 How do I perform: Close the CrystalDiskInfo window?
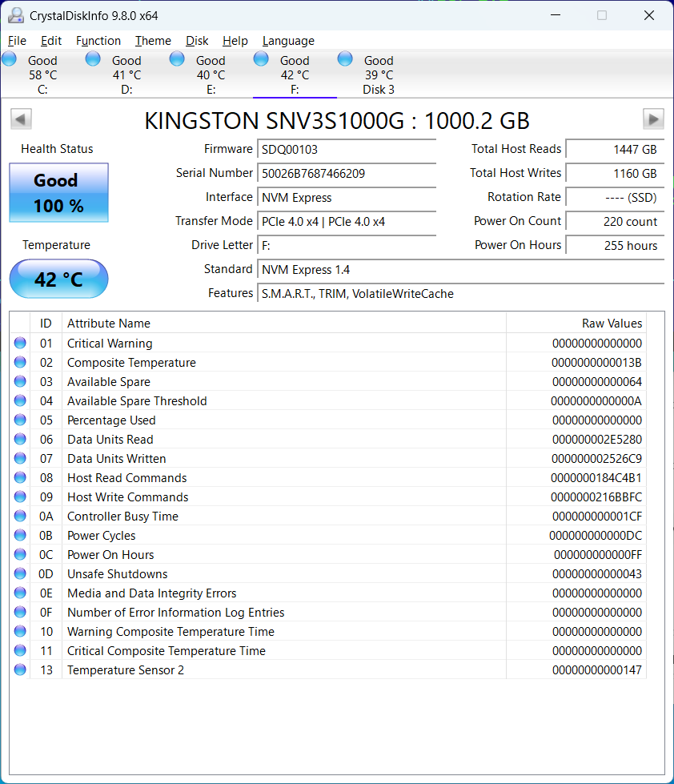click(649, 15)
